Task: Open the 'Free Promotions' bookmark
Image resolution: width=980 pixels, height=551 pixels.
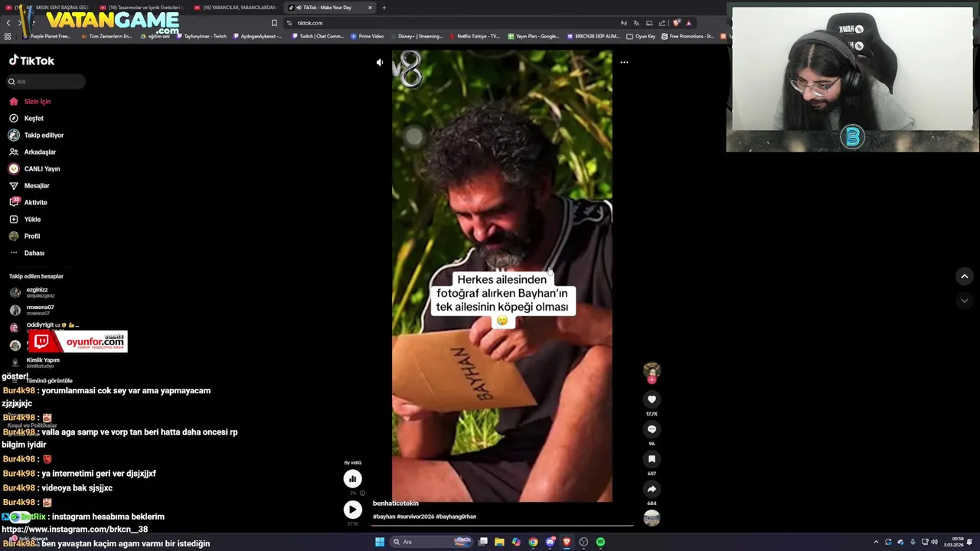Action: pos(688,36)
